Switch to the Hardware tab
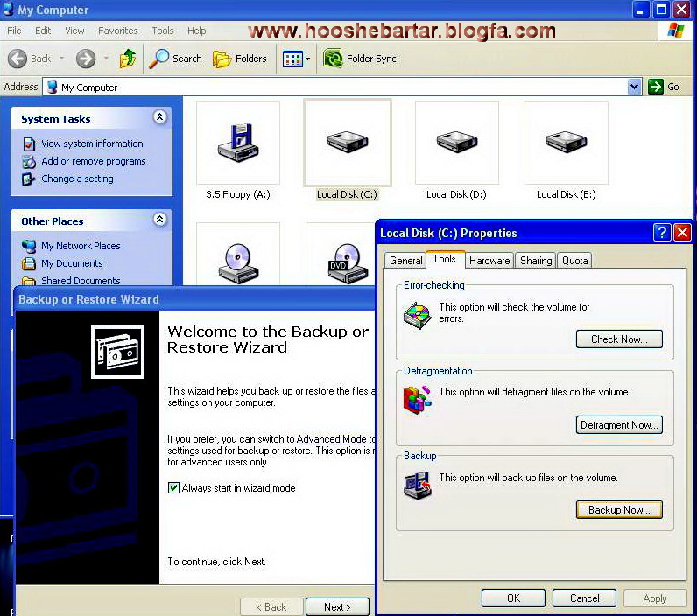Image resolution: width=697 pixels, height=616 pixels. 489,261
